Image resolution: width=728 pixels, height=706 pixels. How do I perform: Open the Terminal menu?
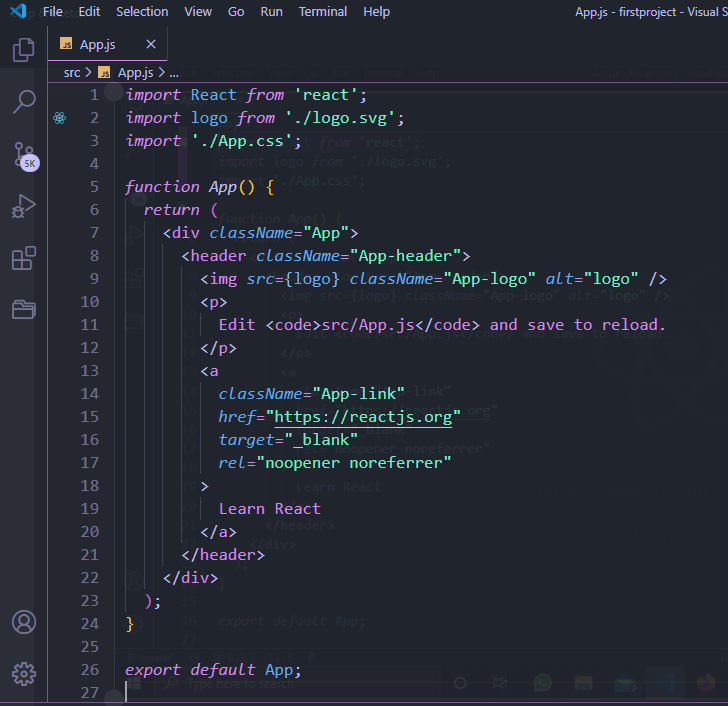coord(323,12)
